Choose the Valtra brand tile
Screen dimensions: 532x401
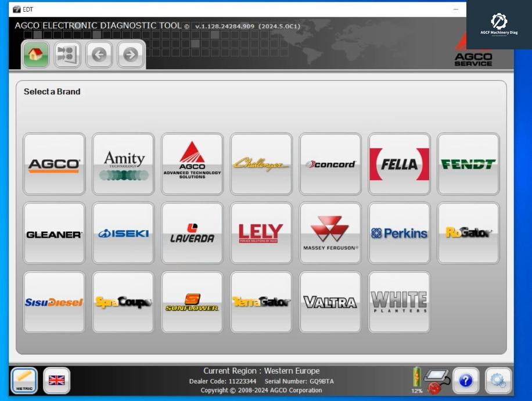coord(330,302)
